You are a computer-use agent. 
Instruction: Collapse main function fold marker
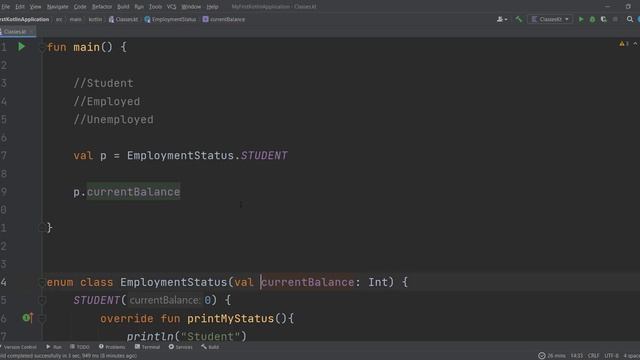(42, 47)
